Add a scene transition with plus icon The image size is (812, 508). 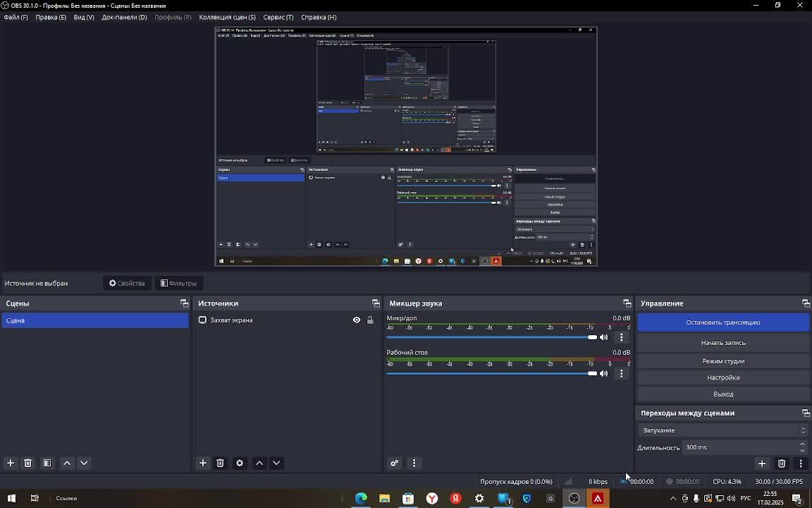click(762, 464)
